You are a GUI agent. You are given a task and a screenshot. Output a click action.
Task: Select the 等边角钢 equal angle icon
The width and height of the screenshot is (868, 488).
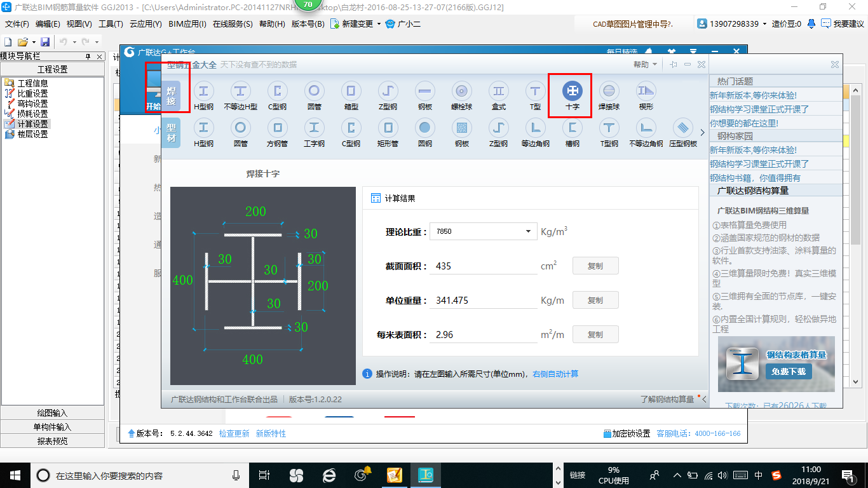click(536, 128)
